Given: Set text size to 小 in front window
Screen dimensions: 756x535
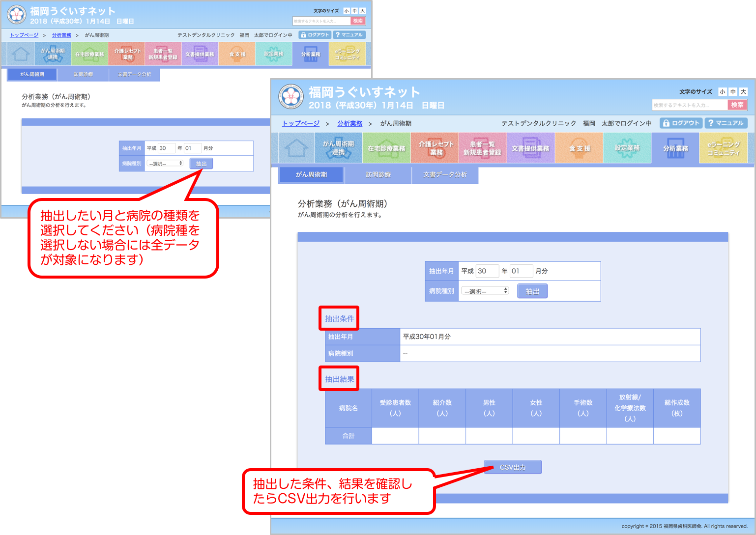Looking at the screenshot, I should [722, 92].
